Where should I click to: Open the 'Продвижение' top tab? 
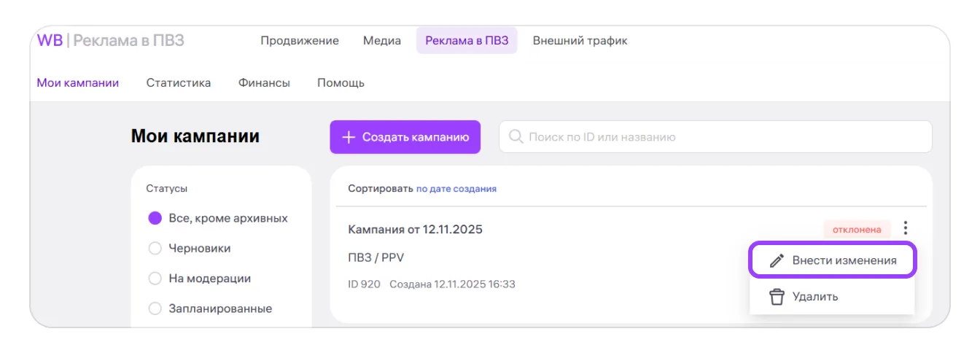point(300,41)
